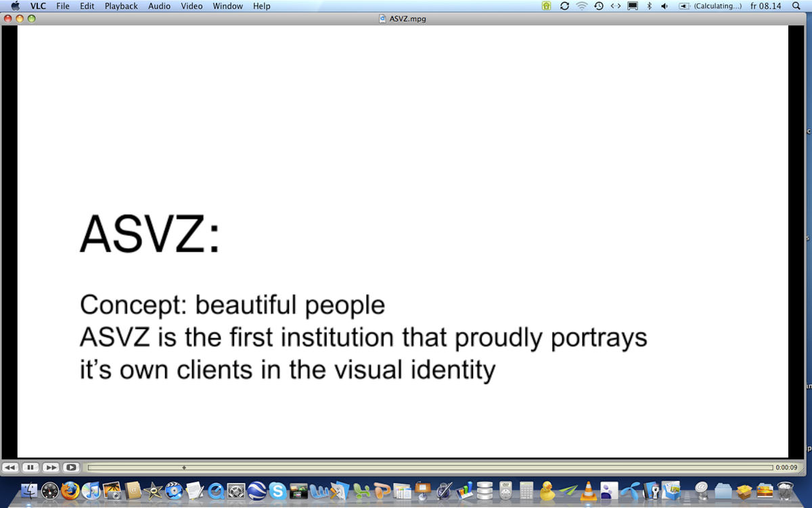Open the Edit menu

pos(87,6)
